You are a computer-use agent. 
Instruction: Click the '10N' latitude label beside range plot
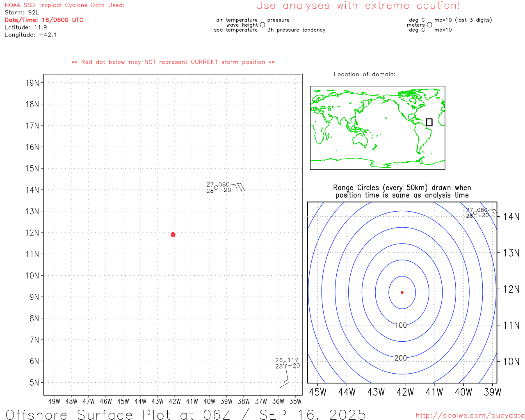[x=511, y=362]
